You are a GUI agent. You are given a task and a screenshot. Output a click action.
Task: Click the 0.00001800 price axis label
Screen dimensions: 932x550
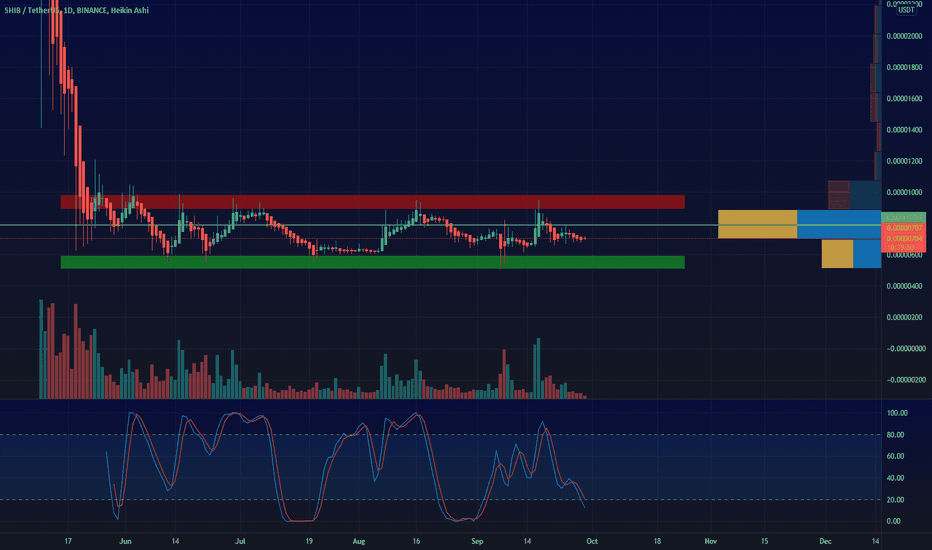[x=904, y=67]
